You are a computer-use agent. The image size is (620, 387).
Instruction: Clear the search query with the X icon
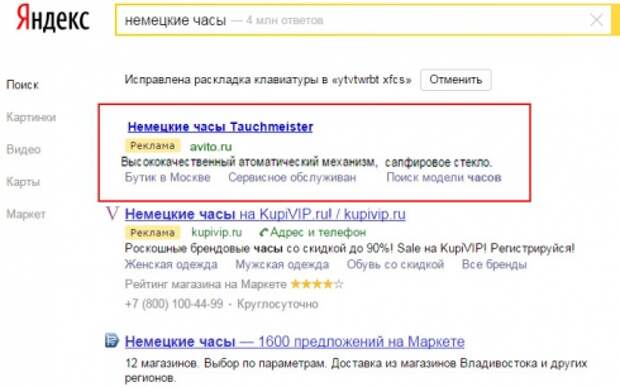tap(596, 20)
